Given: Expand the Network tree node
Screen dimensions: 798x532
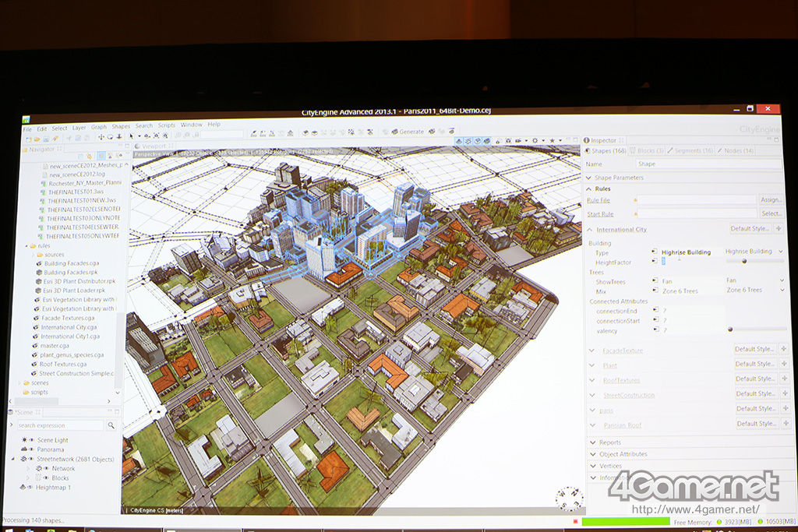Looking at the screenshot, I should pos(29,469).
